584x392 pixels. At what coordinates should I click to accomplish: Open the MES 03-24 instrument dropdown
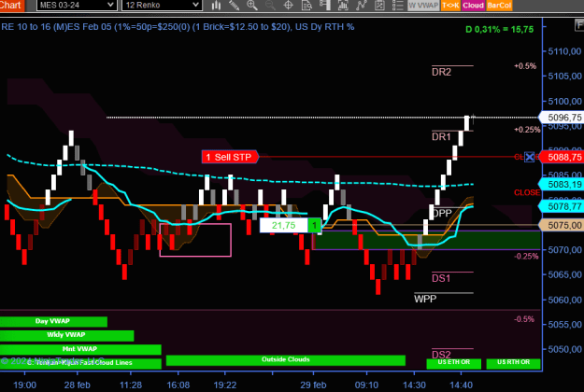[77, 6]
